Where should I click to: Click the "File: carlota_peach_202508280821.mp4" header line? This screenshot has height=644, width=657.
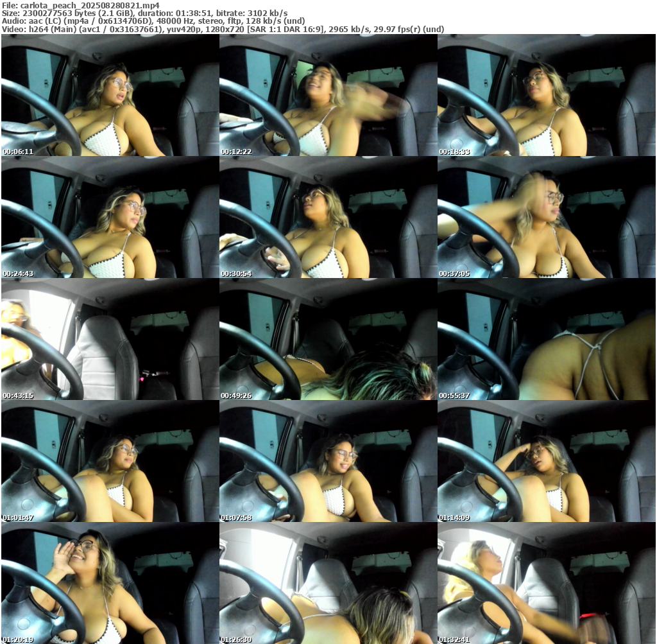click(80, 5)
